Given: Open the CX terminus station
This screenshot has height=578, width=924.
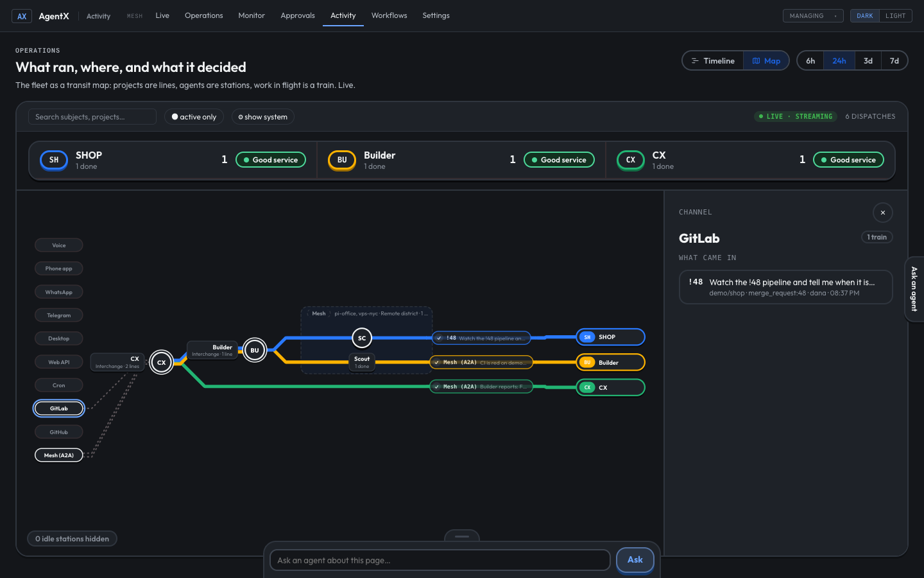Looking at the screenshot, I should pos(610,387).
